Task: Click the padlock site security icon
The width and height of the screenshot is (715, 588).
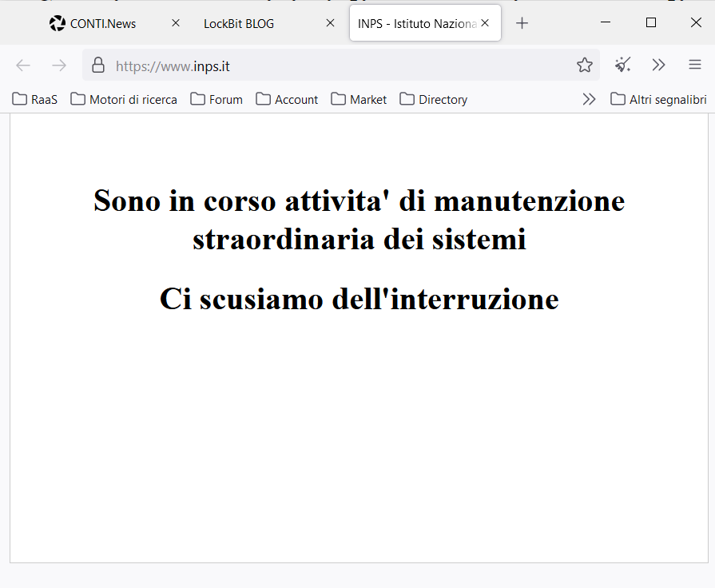Action: pos(98,66)
